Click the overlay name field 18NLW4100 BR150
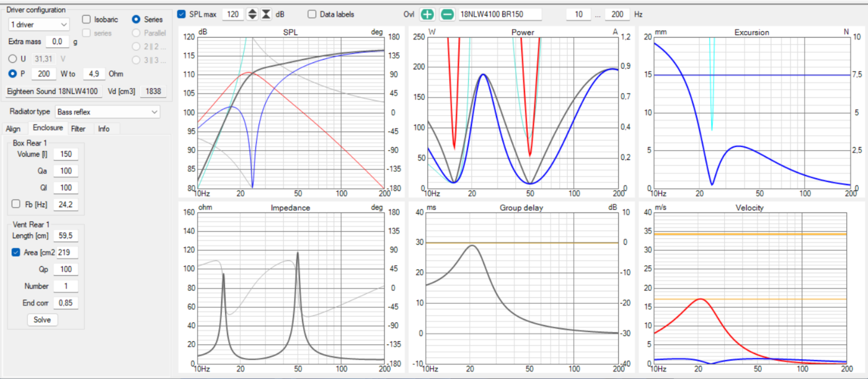 (500, 14)
